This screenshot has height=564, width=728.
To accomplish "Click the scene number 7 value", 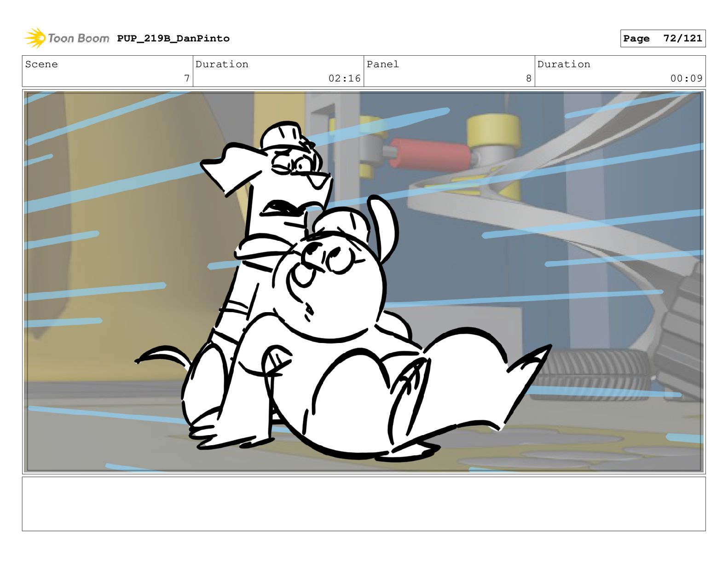I will coord(186,78).
